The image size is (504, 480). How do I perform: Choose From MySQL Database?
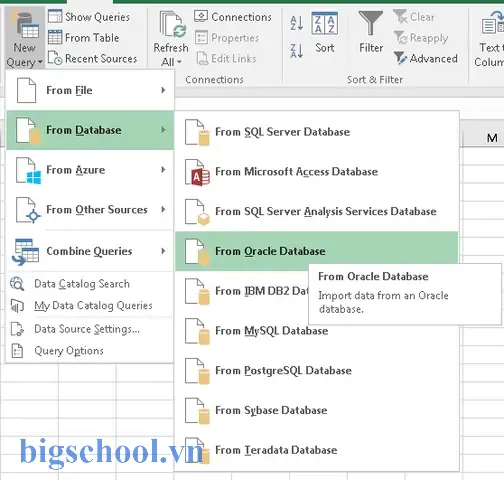coord(317,331)
